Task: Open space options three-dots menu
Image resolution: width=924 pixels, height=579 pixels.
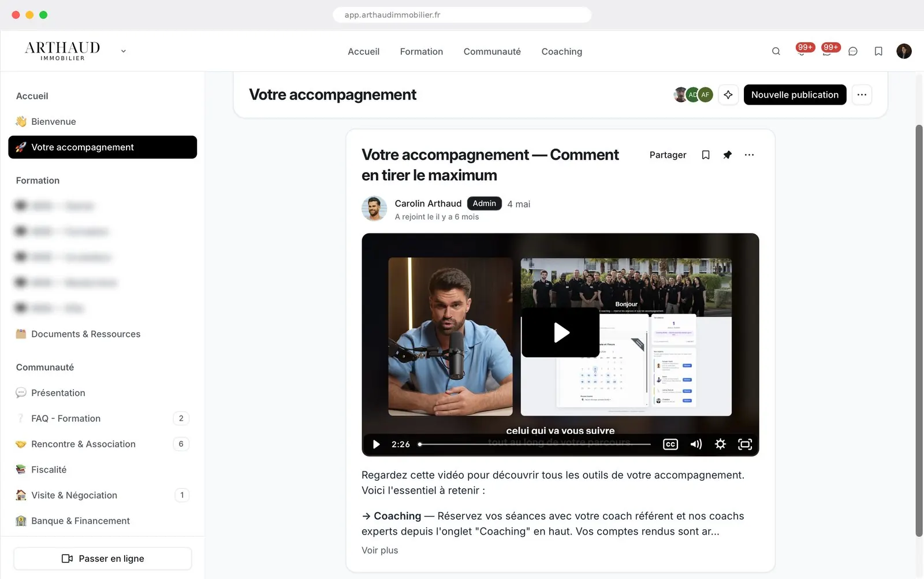Action: coord(862,95)
